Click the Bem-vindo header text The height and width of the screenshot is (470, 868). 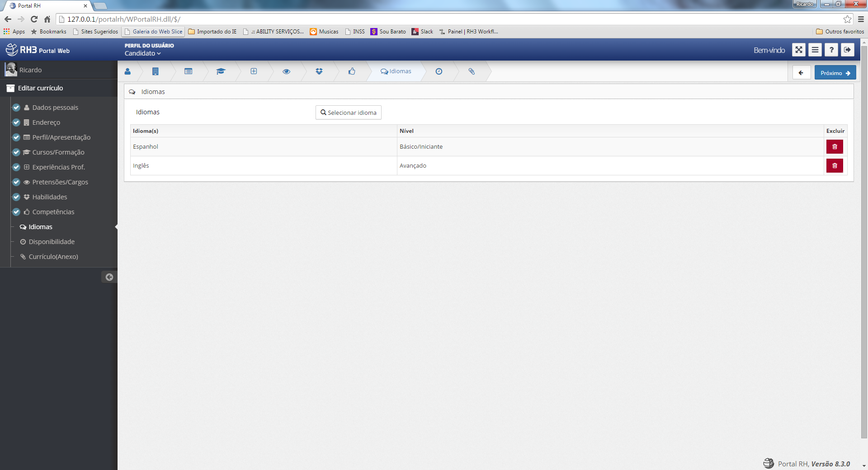(x=769, y=50)
